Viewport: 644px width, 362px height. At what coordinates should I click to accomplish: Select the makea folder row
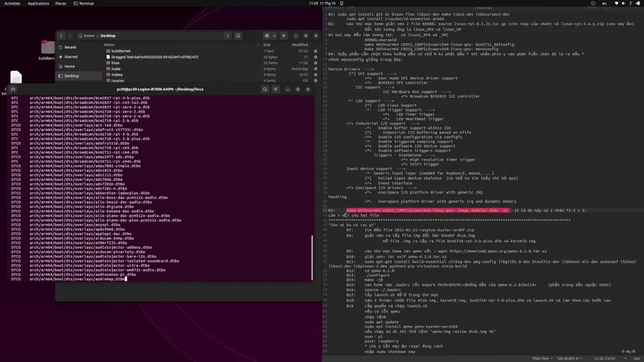[x=211, y=74]
